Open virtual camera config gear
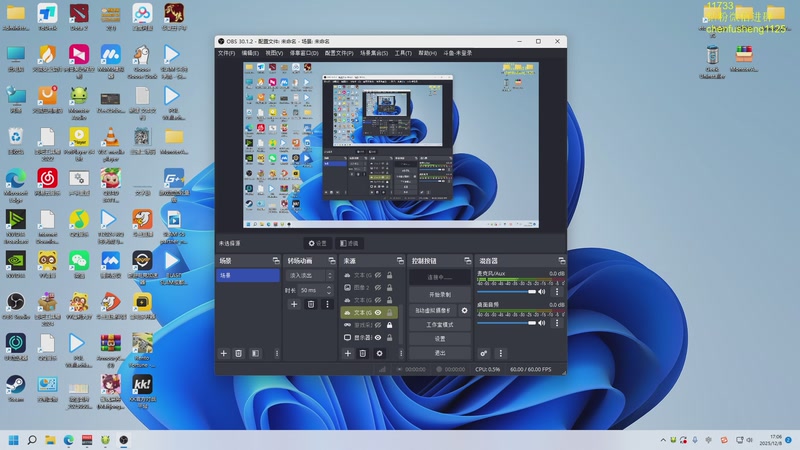The width and height of the screenshot is (800, 450). pyautogui.click(x=464, y=310)
